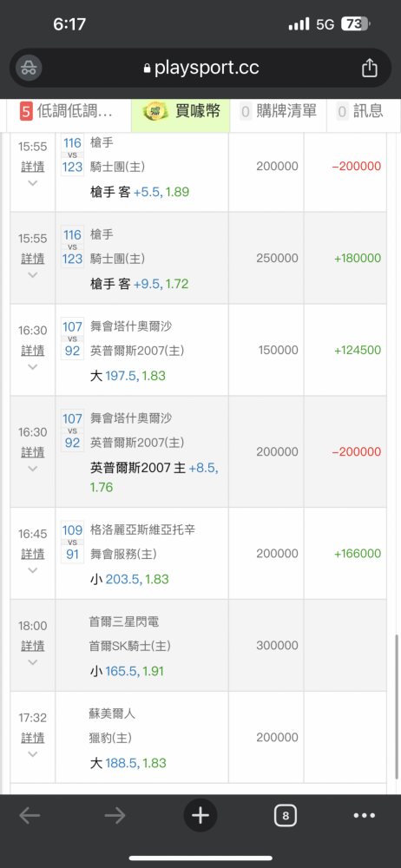Image resolution: width=401 pixels, height=868 pixels.
Task: Go back with the left arrow
Action: 30,815
